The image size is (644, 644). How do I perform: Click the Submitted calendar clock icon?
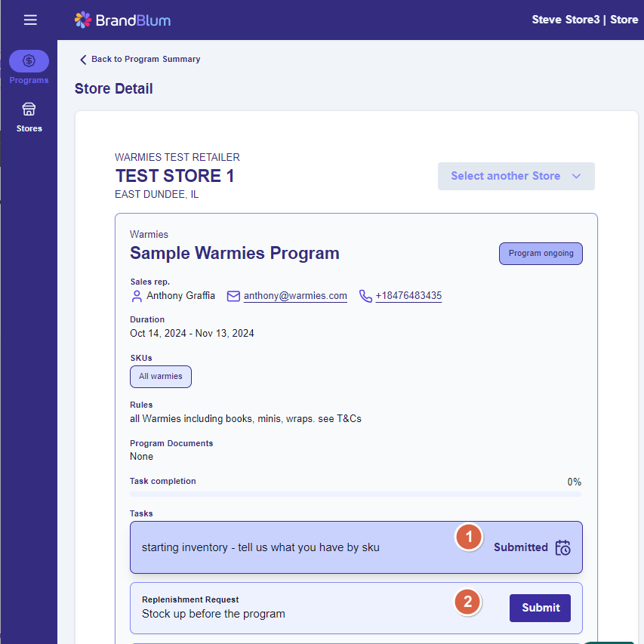pyautogui.click(x=562, y=547)
